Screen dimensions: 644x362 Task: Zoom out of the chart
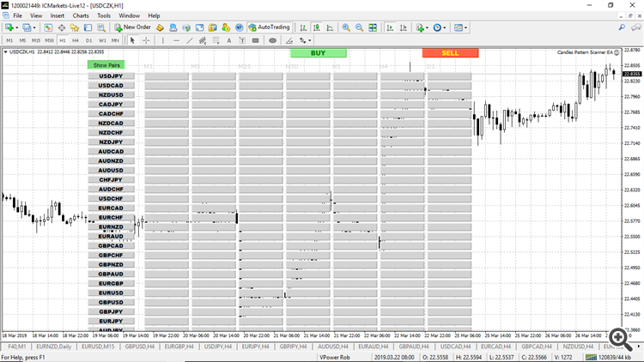(x=360, y=27)
